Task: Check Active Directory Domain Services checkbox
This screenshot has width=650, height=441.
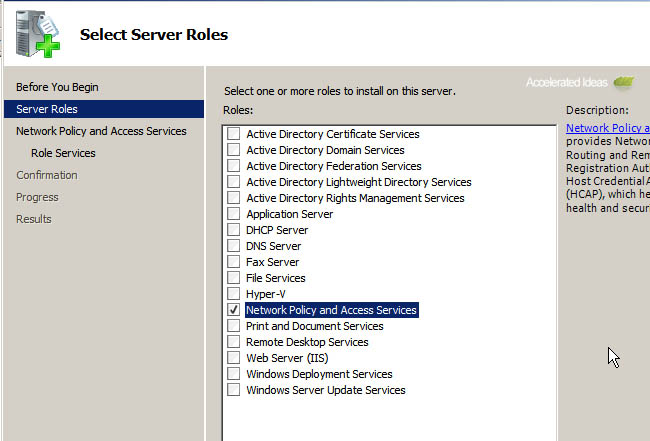Action: 233,150
